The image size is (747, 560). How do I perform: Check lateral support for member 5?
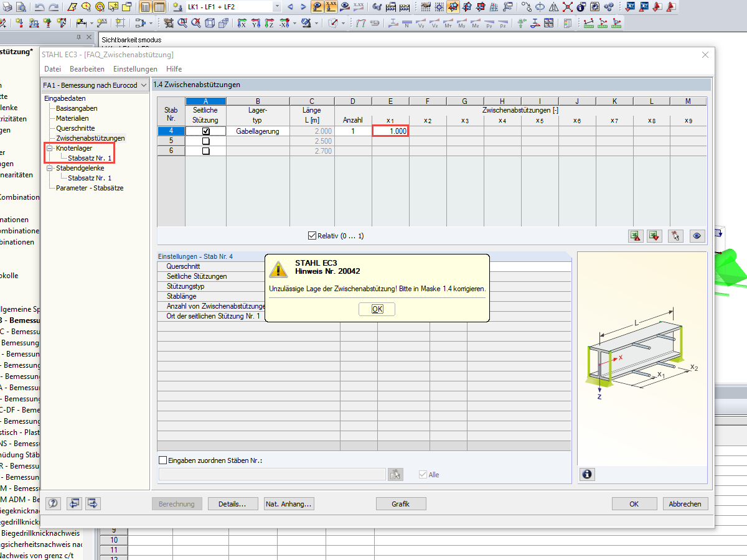(206, 141)
